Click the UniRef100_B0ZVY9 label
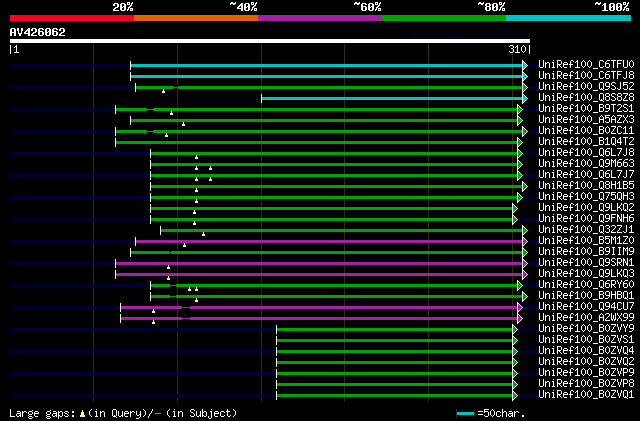Image resolution: width=640 pixels, height=421 pixels. (586, 329)
